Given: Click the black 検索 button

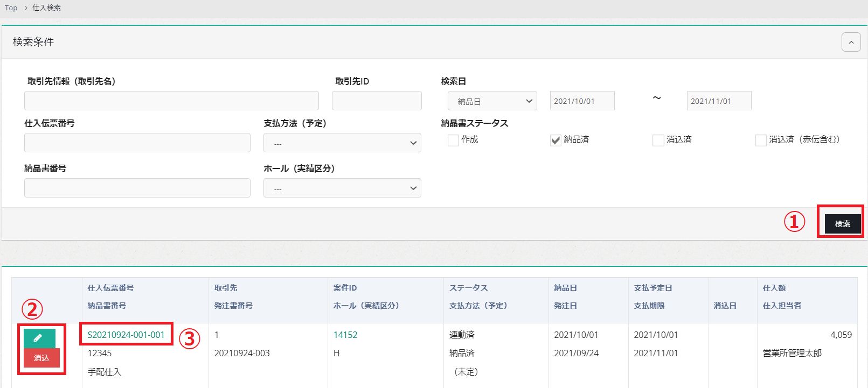Looking at the screenshot, I should (x=842, y=224).
